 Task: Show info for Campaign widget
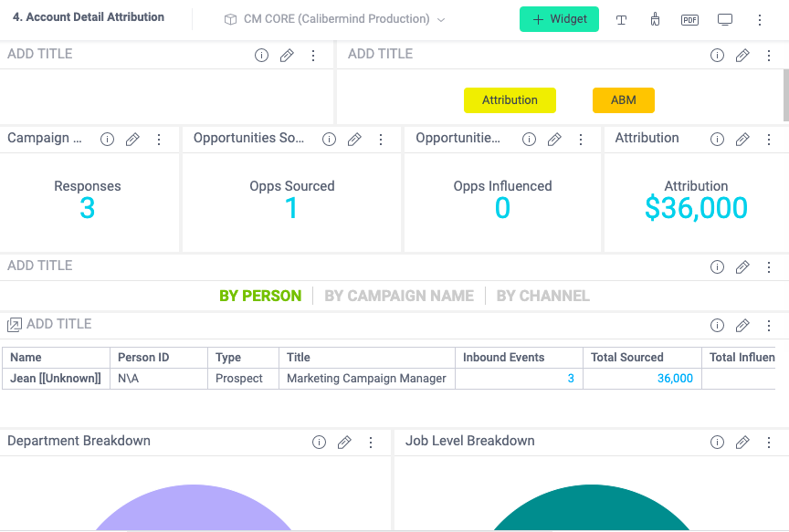coord(107,140)
